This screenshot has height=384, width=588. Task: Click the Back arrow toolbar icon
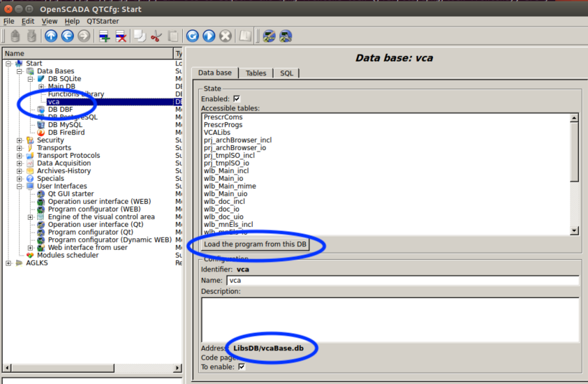pyautogui.click(x=68, y=36)
